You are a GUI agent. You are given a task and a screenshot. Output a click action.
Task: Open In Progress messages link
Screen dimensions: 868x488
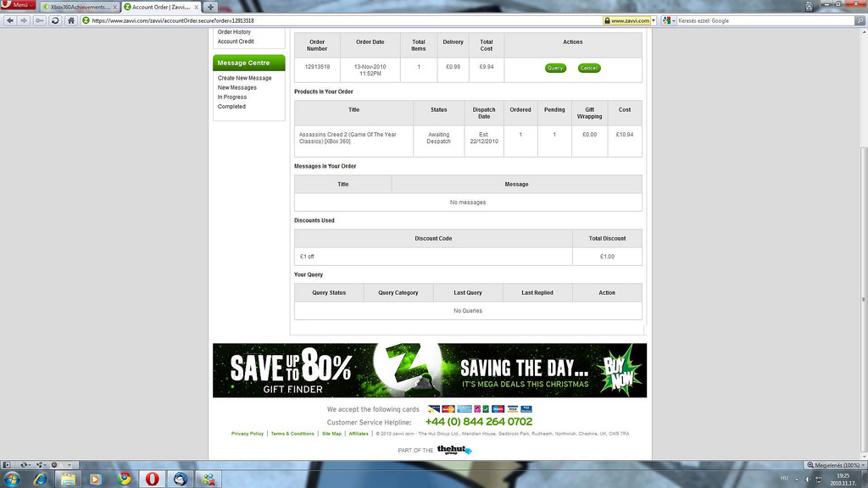tap(232, 97)
